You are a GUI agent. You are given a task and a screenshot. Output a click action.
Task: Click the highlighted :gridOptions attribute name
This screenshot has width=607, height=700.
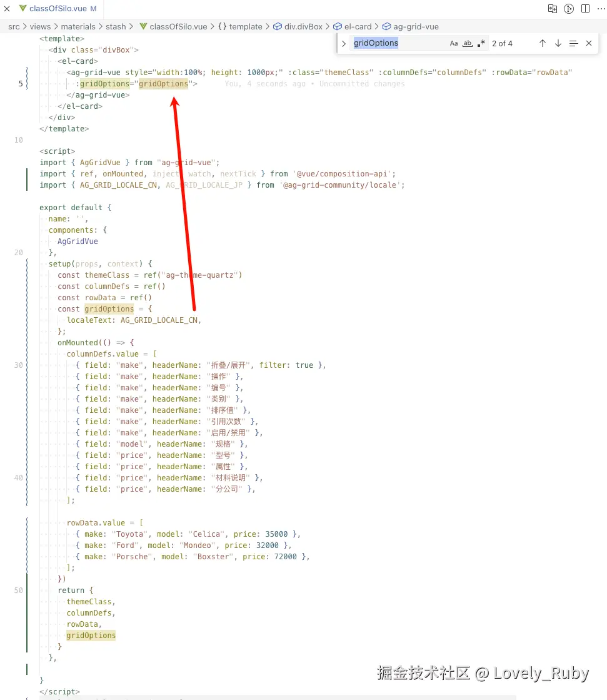104,83
